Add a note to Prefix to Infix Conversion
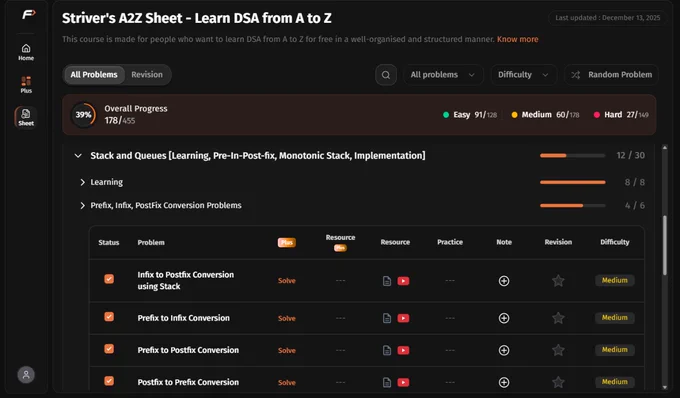Screen dimensions: 680x398 504,318
